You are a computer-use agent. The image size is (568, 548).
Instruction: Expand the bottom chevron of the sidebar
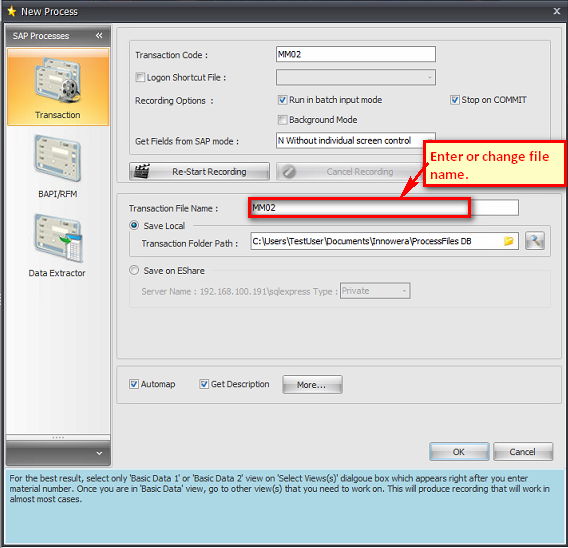coord(99,453)
